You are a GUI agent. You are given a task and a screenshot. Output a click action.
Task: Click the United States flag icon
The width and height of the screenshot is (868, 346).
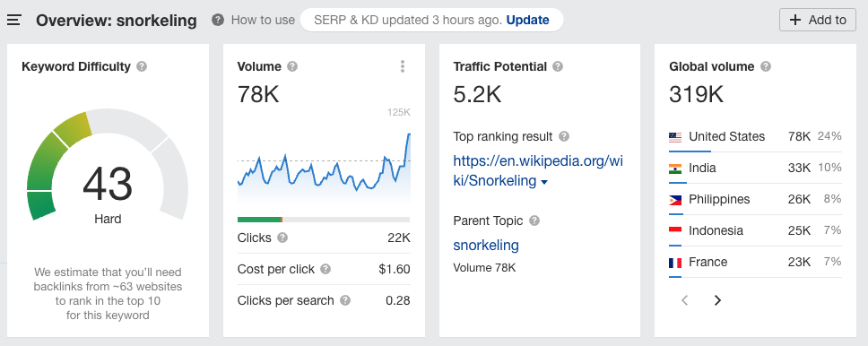[675, 137]
